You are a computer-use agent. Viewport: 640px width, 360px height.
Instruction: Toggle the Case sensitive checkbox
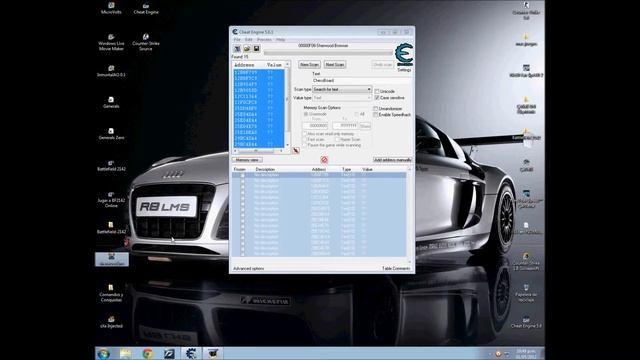(x=377, y=98)
